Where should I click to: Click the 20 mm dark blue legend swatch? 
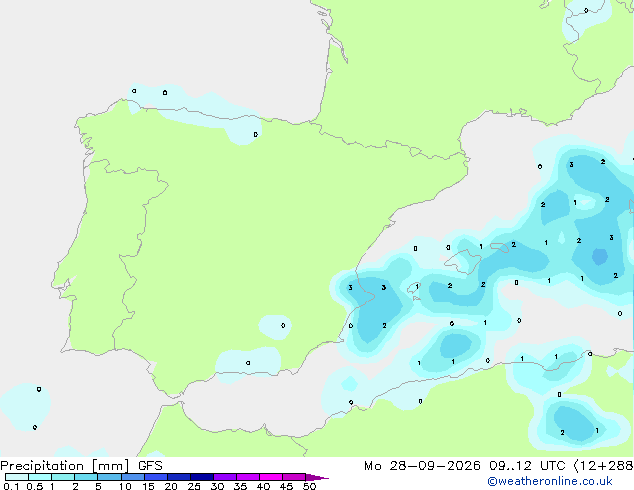tap(179, 477)
